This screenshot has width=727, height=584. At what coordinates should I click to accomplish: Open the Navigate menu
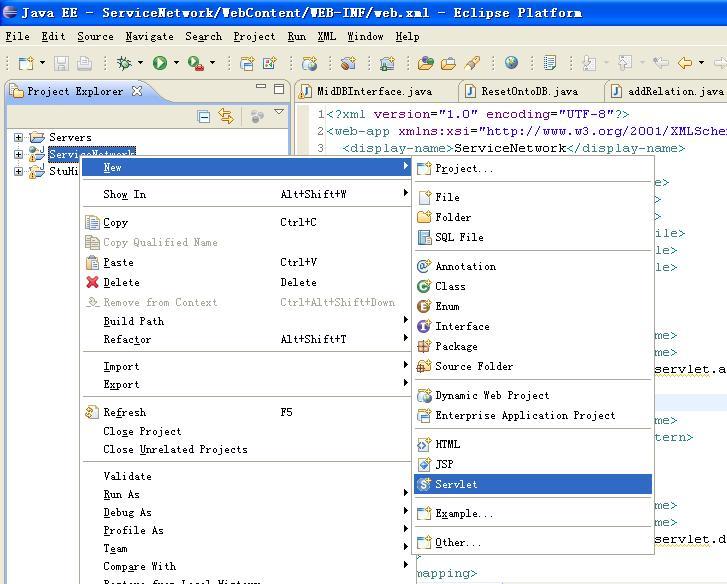(x=149, y=36)
